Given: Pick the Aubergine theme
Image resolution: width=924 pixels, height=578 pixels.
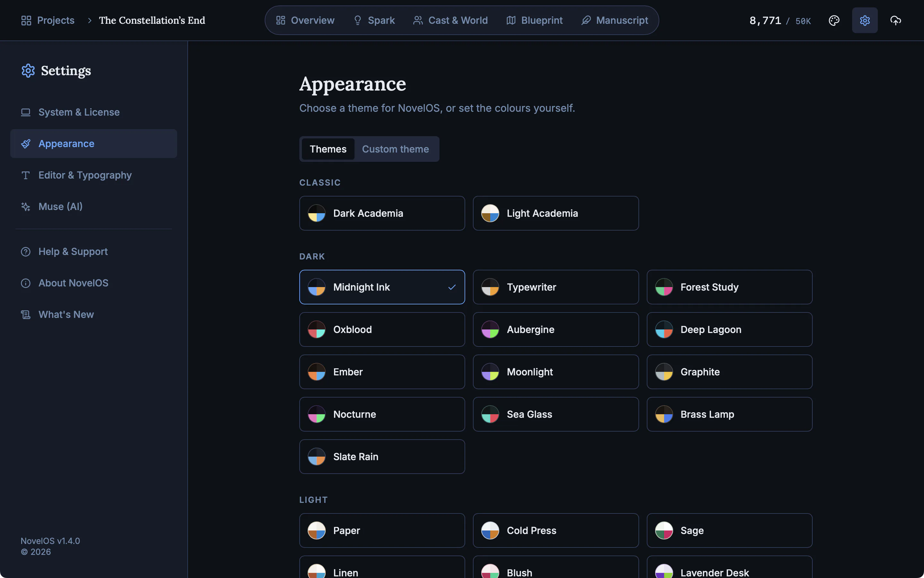Looking at the screenshot, I should (556, 329).
